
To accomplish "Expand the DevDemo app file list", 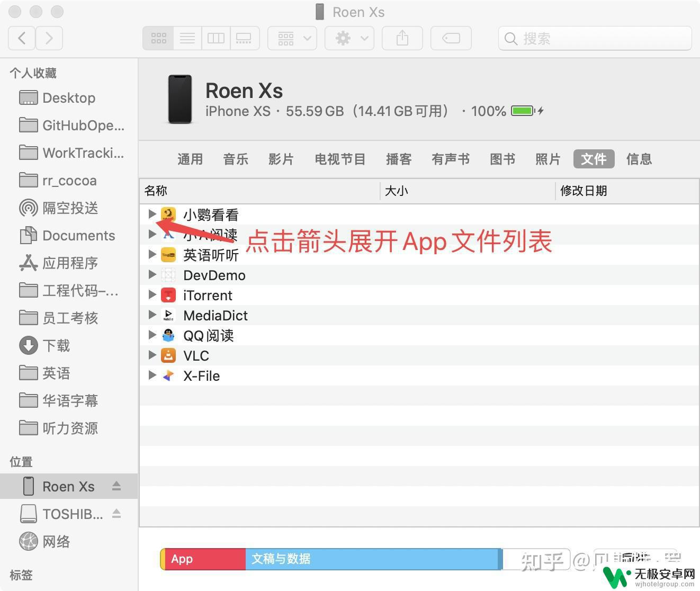I will (x=152, y=275).
